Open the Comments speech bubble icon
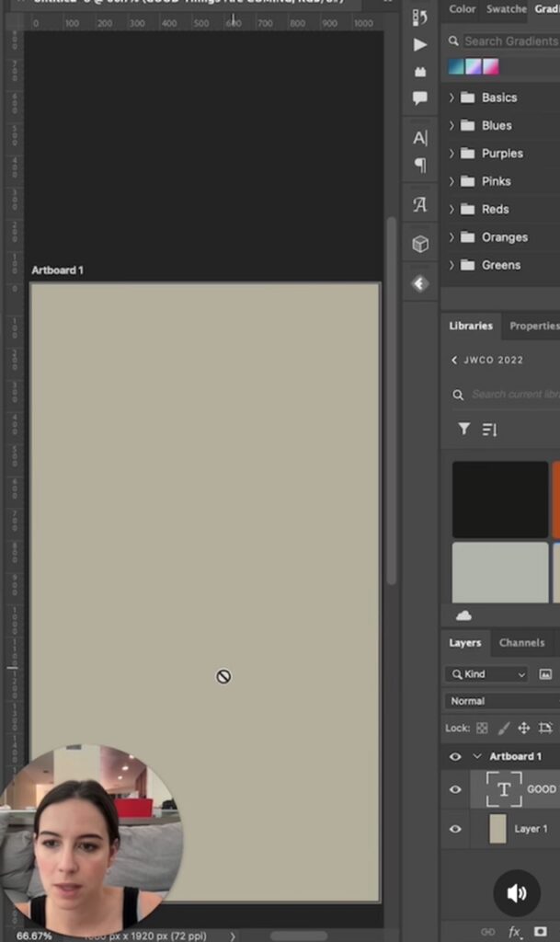Image resolution: width=560 pixels, height=942 pixels. pyautogui.click(x=420, y=98)
